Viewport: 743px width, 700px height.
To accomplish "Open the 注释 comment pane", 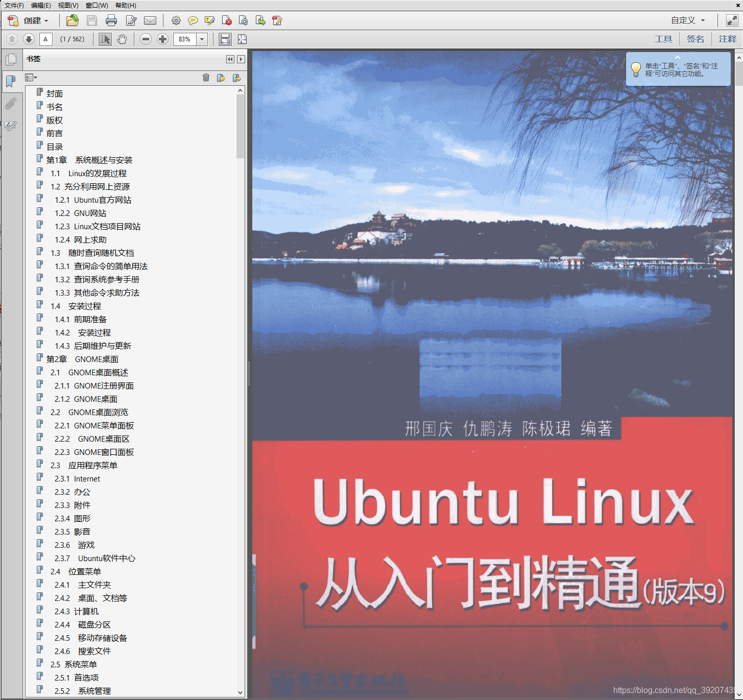I will (x=727, y=39).
